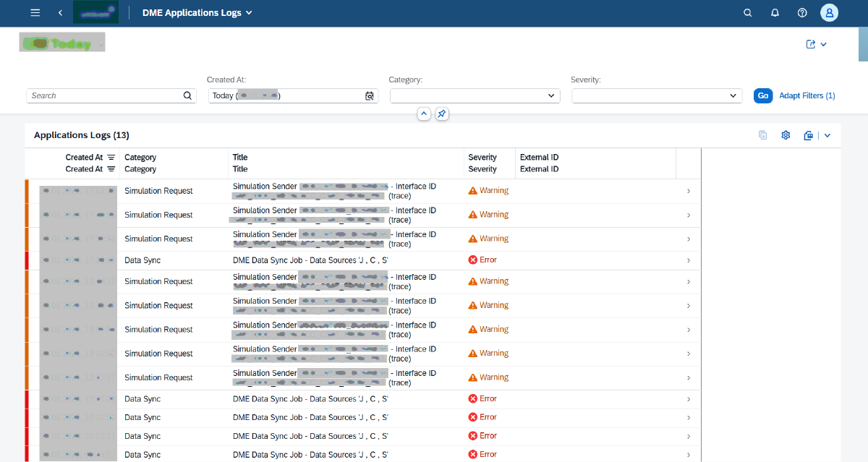The image size is (868, 462).
Task: Open the shell bar search icon
Action: click(x=748, y=13)
